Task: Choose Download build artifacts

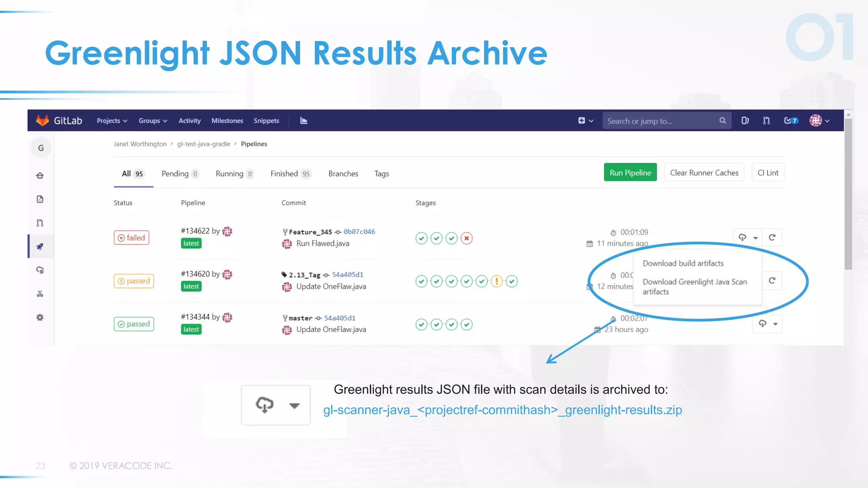Action: pos(683,263)
